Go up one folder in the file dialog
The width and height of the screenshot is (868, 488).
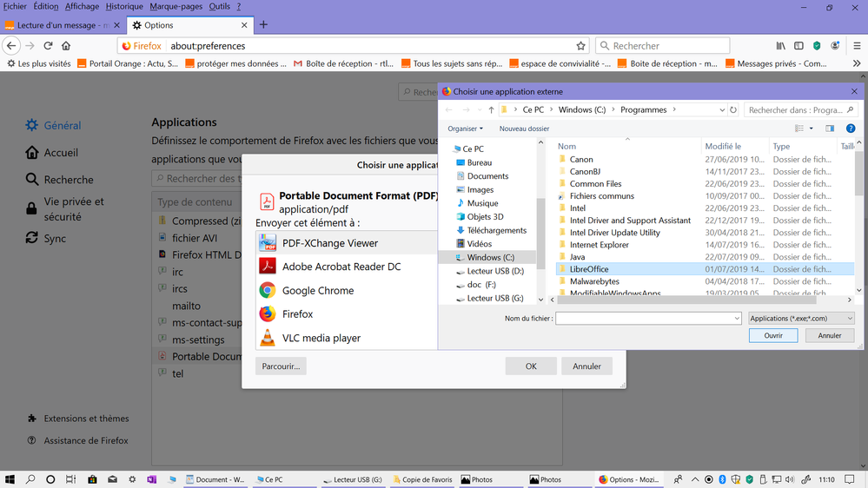point(491,109)
